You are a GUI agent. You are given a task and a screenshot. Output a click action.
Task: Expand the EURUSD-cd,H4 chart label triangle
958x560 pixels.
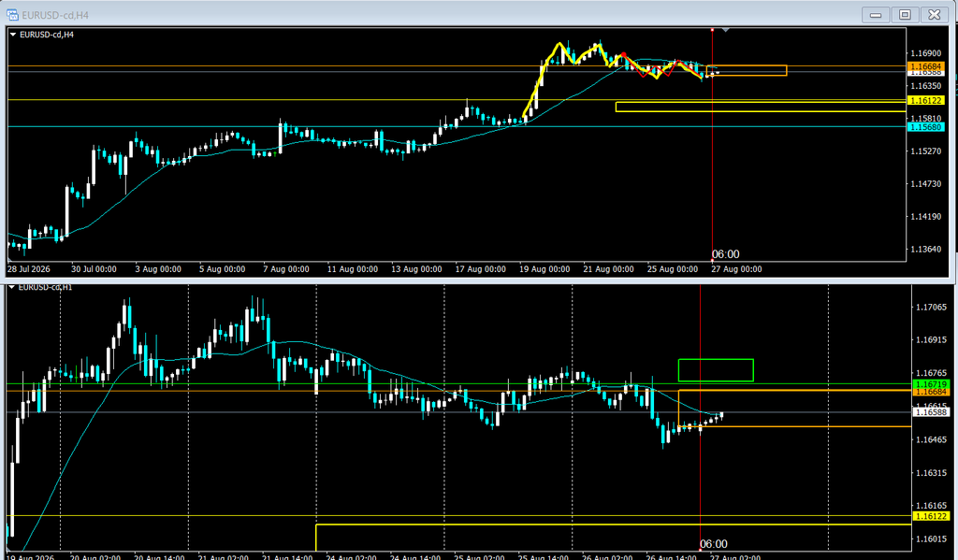point(13,35)
